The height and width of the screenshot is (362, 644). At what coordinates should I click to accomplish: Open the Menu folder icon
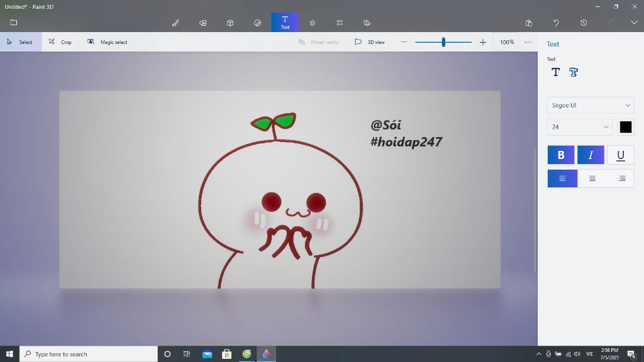(14, 22)
